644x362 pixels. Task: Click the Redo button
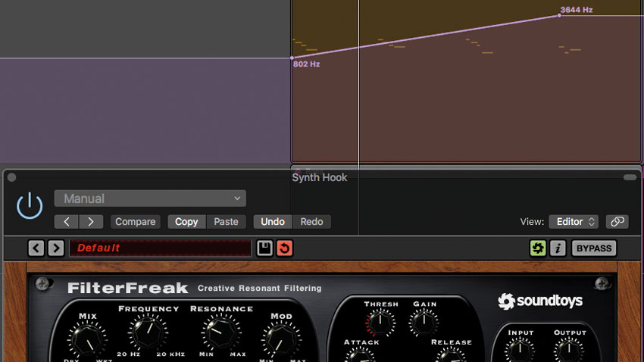tap(311, 222)
